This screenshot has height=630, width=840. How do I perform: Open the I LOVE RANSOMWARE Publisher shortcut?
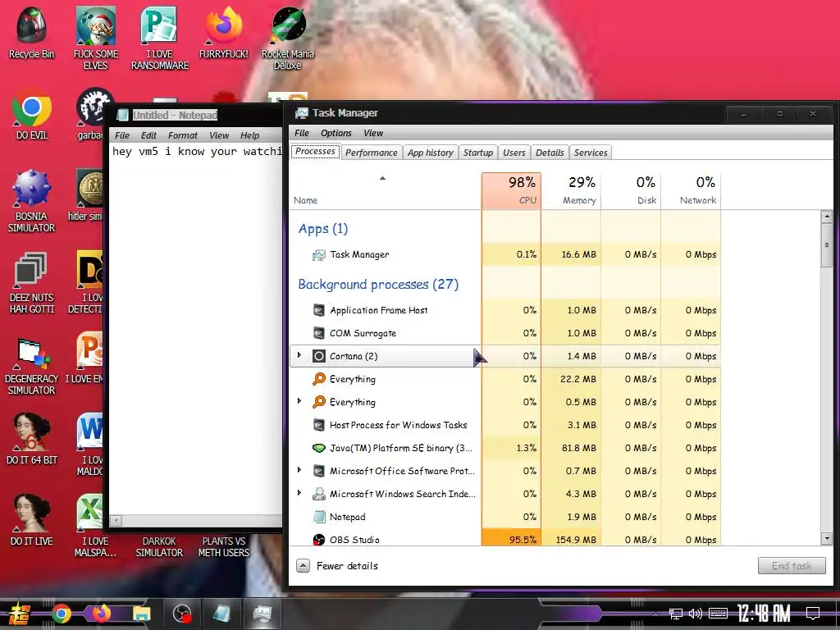click(160, 38)
